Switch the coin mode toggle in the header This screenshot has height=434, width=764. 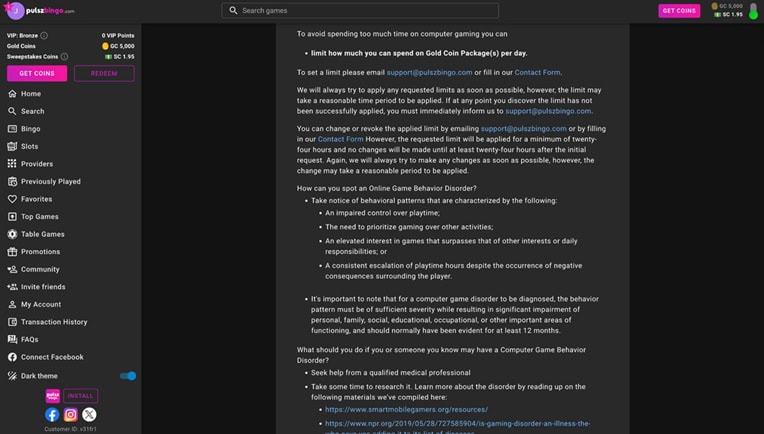(x=753, y=11)
